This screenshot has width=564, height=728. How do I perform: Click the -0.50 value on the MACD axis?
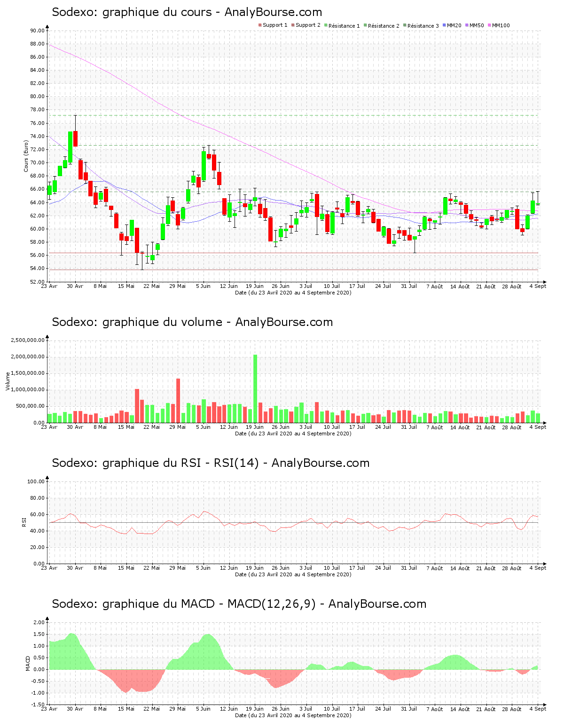pos(39,681)
